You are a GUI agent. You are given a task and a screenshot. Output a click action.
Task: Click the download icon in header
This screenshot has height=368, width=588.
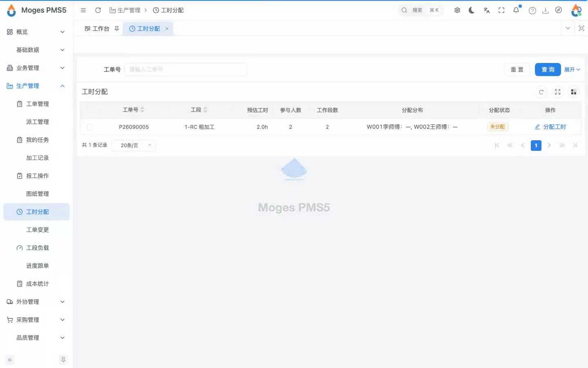(546, 11)
